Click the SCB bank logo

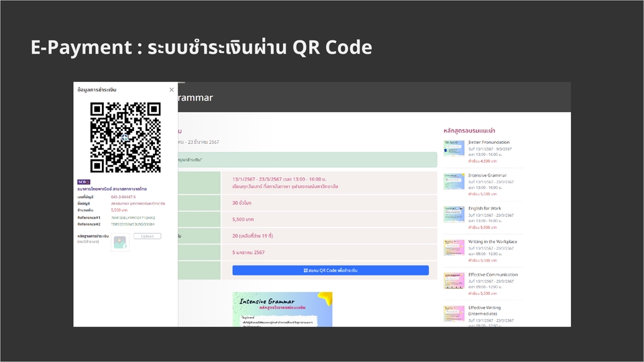(x=84, y=182)
